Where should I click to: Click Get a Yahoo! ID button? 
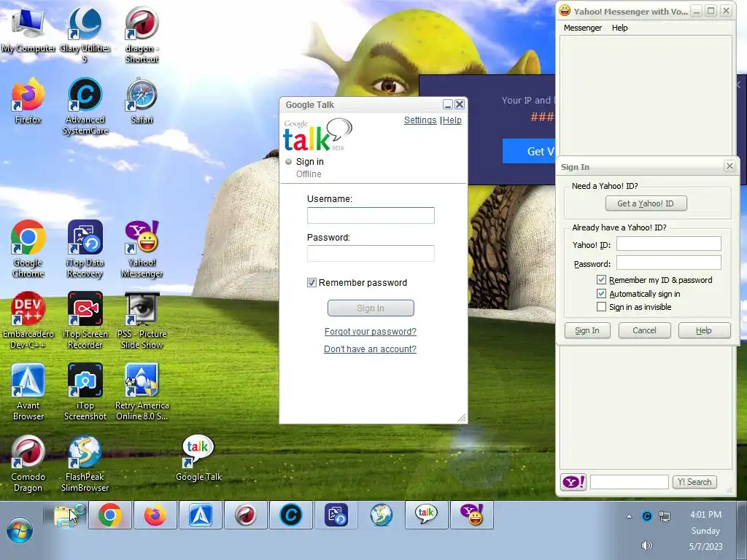point(646,203)
